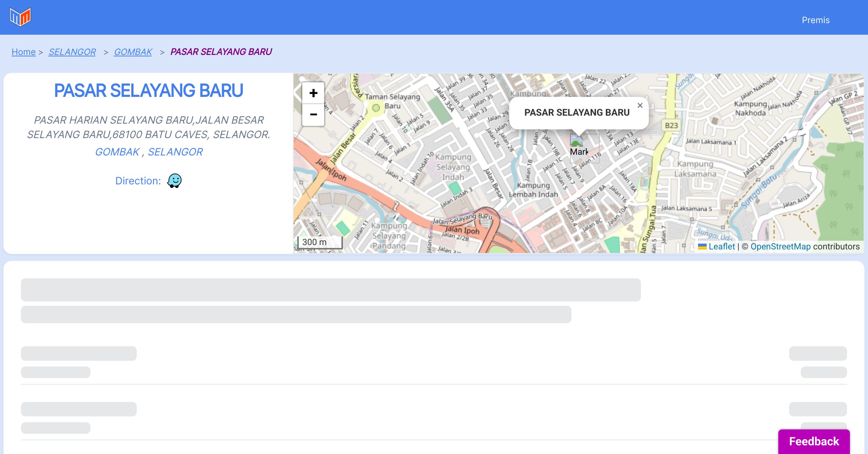Viewport: 868px width, 454px height.
Task: Click the B23 road shield on map
Action: 671,125
